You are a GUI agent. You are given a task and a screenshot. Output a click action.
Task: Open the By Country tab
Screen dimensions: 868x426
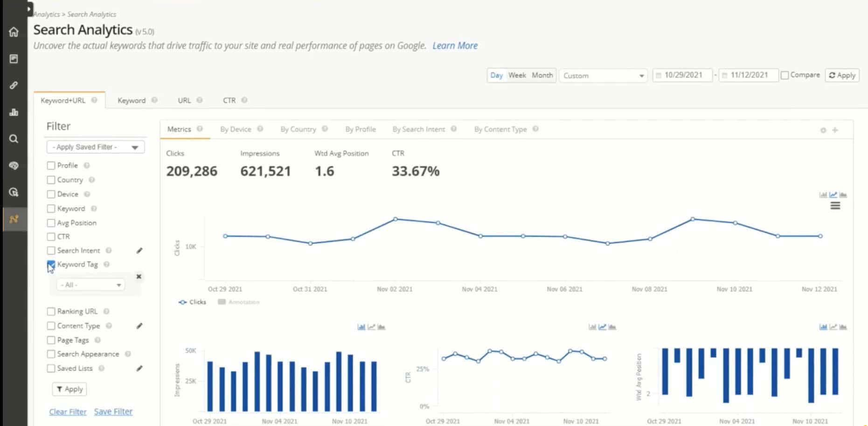298,129
